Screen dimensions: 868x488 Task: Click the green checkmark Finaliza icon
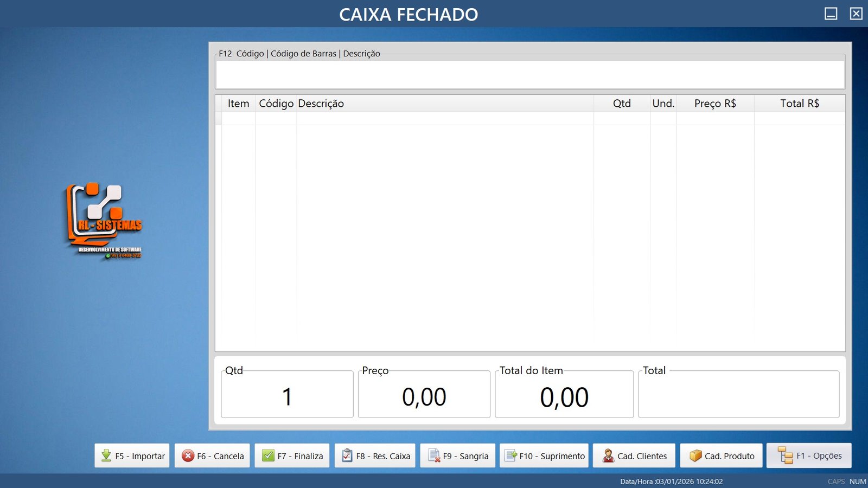point(268,455)
